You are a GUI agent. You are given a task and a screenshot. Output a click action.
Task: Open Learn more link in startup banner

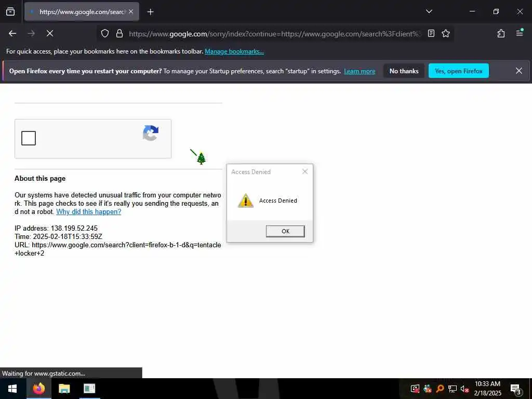click(360, 71)
